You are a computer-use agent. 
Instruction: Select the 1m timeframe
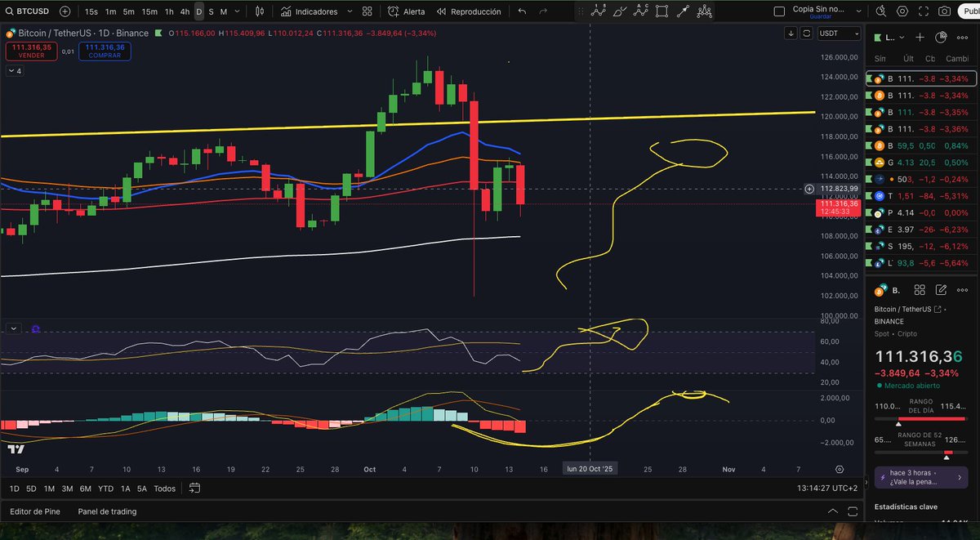(x=110, y=12)
